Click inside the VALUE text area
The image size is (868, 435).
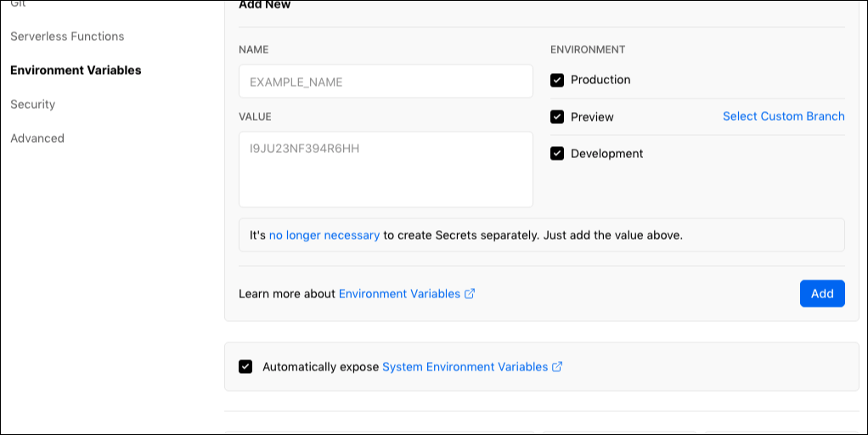[x=386, y=169]
